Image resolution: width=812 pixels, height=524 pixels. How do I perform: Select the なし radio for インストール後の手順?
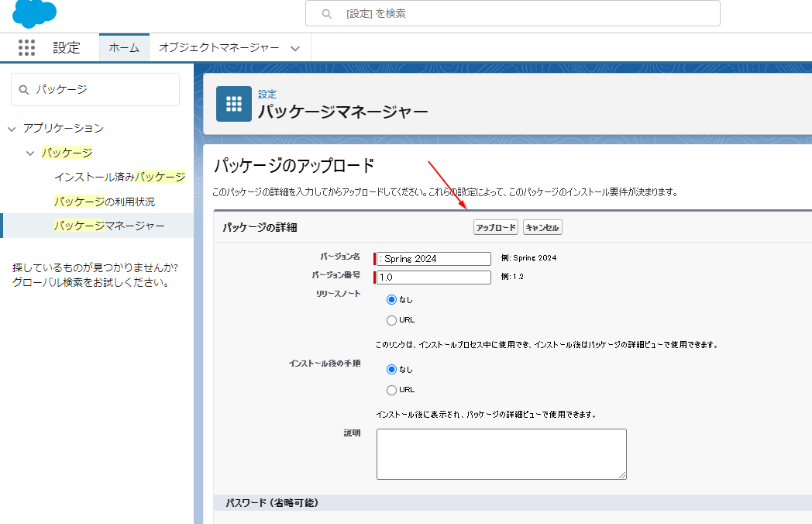pyautogui.click(x=391, y=370)
